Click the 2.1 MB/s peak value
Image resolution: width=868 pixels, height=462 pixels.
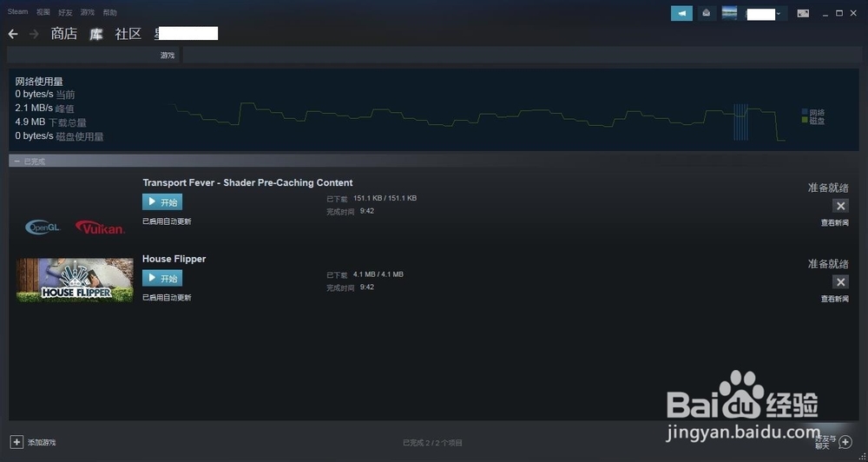pyautogui.click(x=34, y=108)
